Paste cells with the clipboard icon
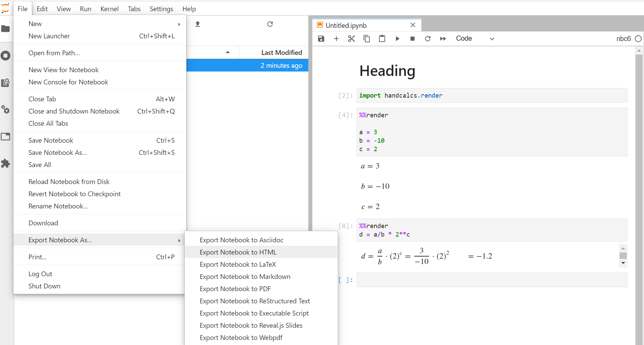The width and height of the screenshot is (644, 345). pyautogui.click(x=382, y=39)
